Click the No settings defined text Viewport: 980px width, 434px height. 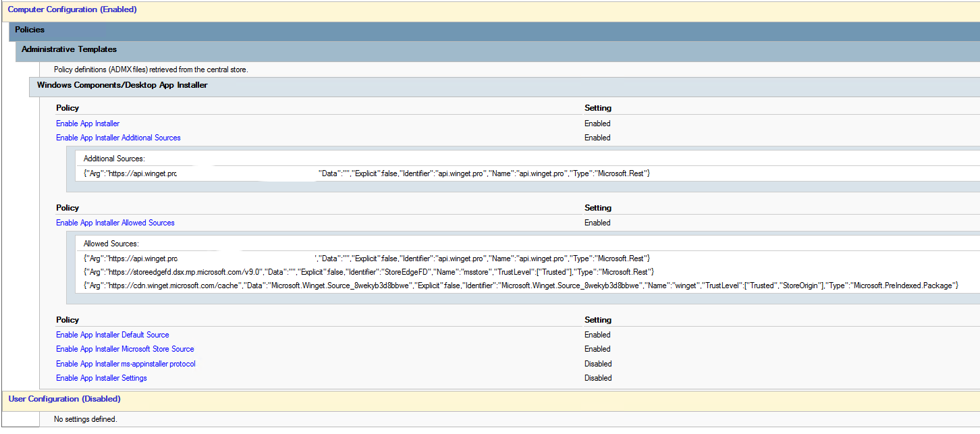(85, 419)
